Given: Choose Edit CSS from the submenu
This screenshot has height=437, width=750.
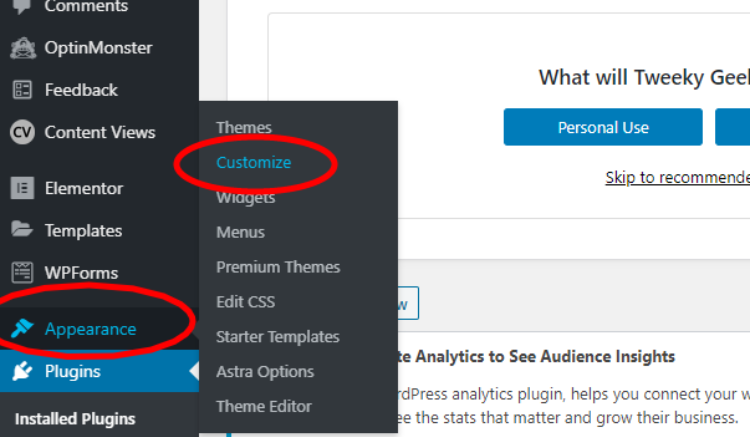Looking at the screenshot, I should coord(245,302).
